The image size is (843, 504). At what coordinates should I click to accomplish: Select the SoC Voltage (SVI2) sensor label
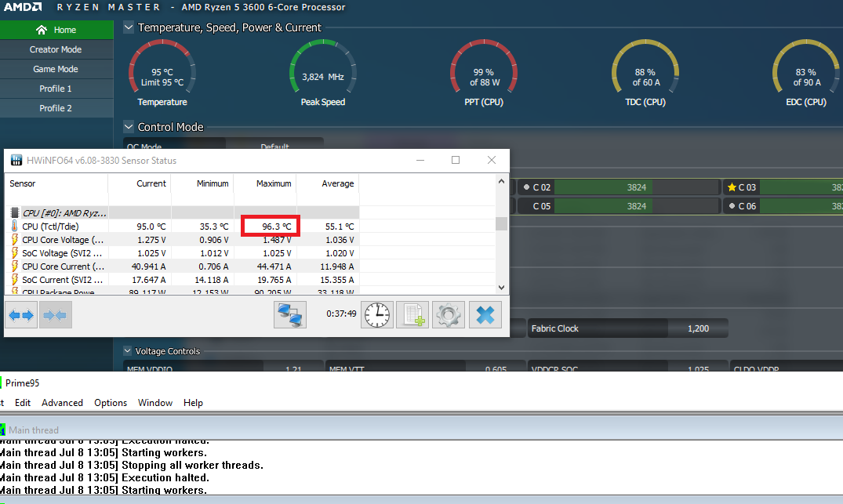tap(63, 253)
